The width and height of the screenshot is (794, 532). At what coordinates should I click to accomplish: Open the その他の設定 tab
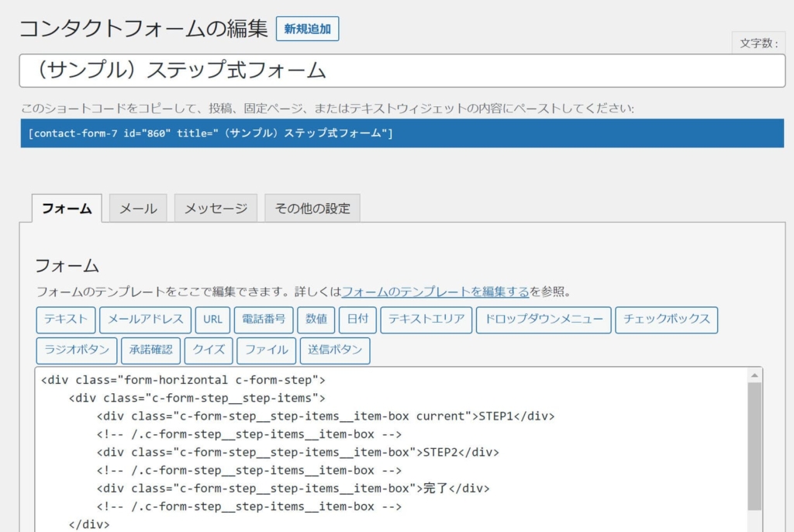pyautogui.click(x=312, y=209)
